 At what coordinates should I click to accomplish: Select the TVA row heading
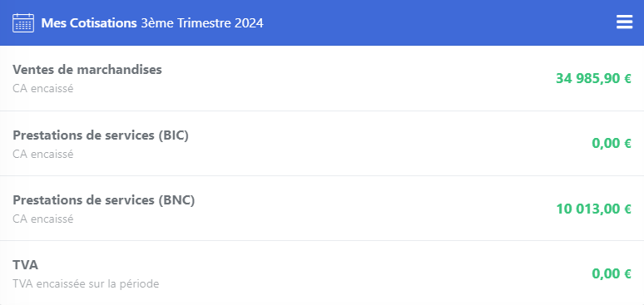click(x=26, y=265)
